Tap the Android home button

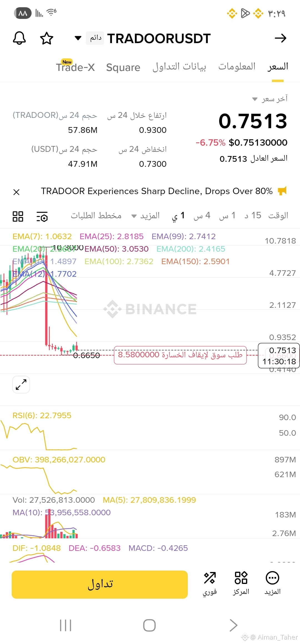coord(149,625)
